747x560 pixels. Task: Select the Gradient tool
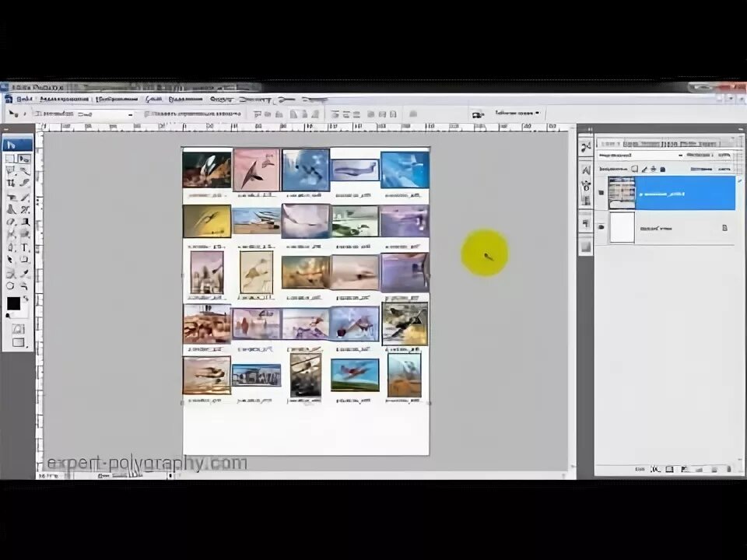pos(24,222)
